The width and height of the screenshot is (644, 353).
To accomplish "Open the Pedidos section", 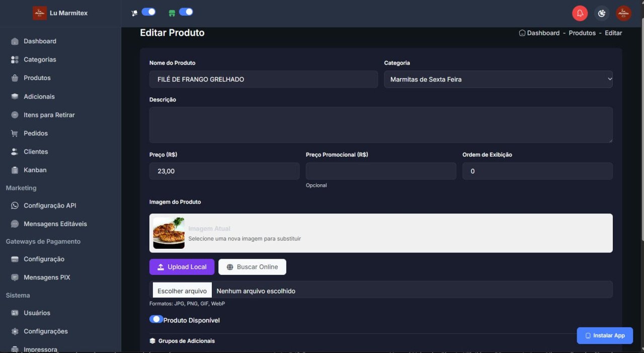I will [36, 133].
